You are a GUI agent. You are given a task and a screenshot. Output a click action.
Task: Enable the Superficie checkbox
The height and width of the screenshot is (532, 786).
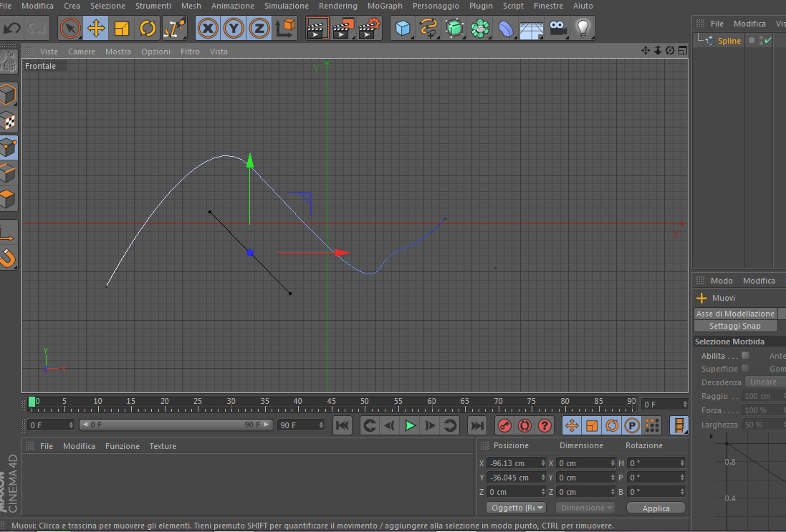tap(745, 368)
